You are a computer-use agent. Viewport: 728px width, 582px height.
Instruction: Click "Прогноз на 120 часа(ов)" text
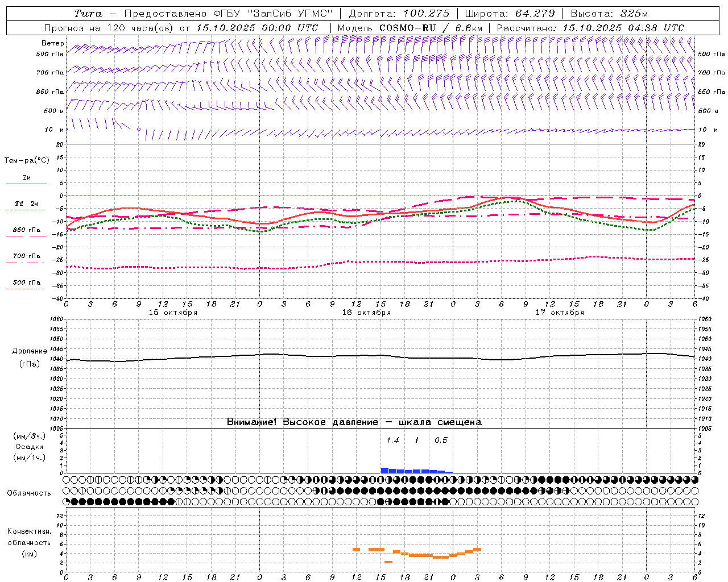coord(110,28)
